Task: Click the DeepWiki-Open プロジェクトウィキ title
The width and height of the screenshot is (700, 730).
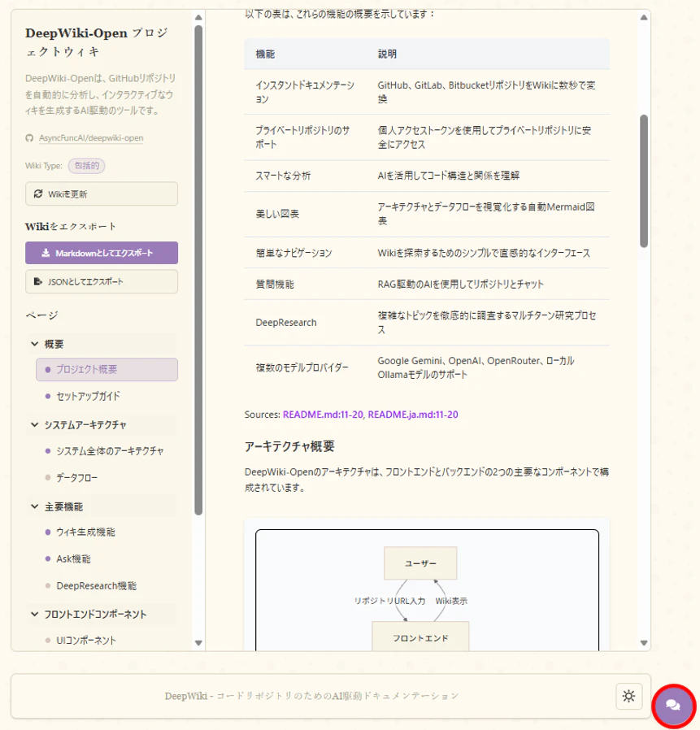Action: [x=97, y=42]
